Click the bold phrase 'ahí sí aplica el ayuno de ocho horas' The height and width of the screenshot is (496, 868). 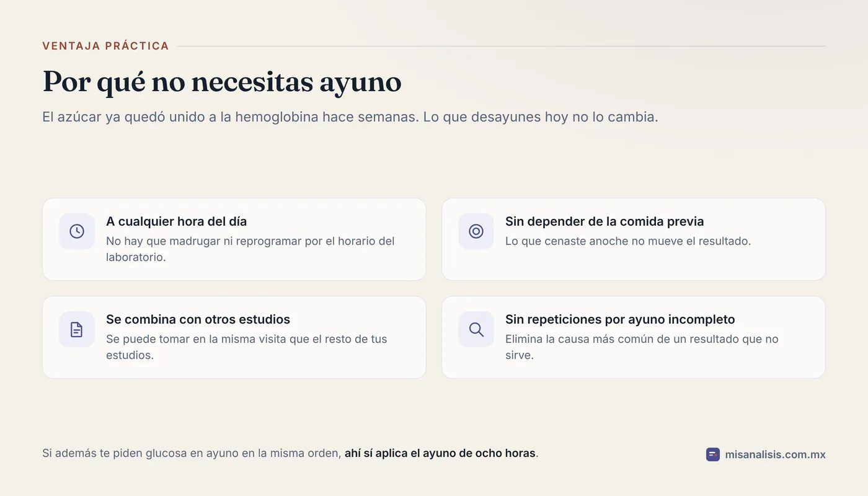click(x=440, y=453)
